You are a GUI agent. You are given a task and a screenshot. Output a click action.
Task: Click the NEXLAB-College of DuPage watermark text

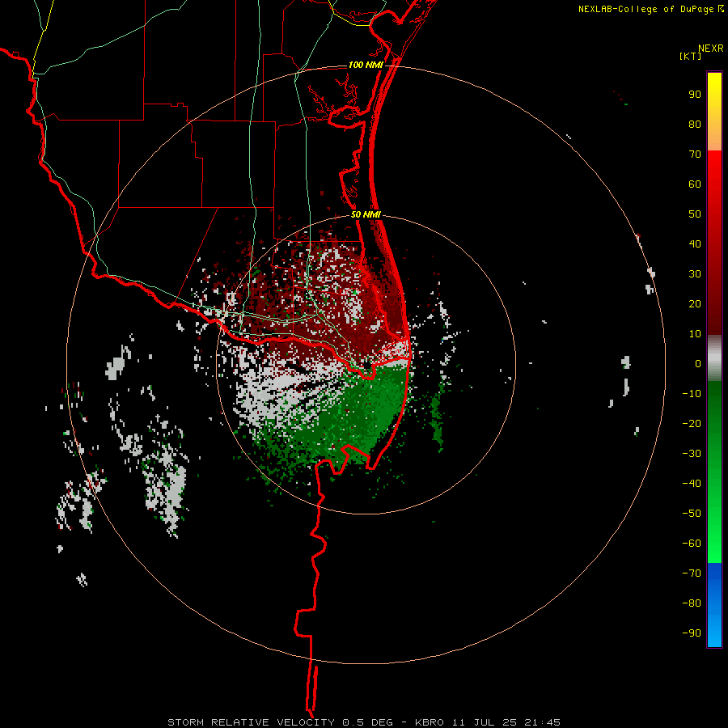(x=645, y=9)
